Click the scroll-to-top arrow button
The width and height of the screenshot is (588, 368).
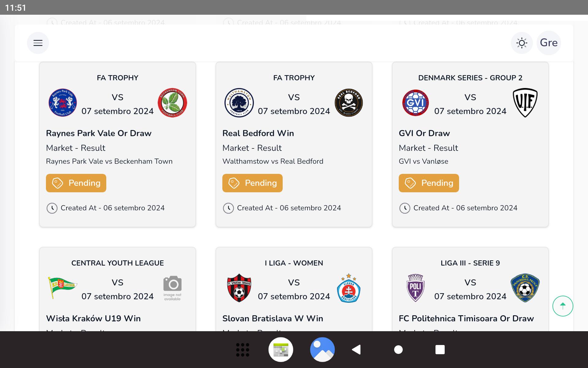563,306
